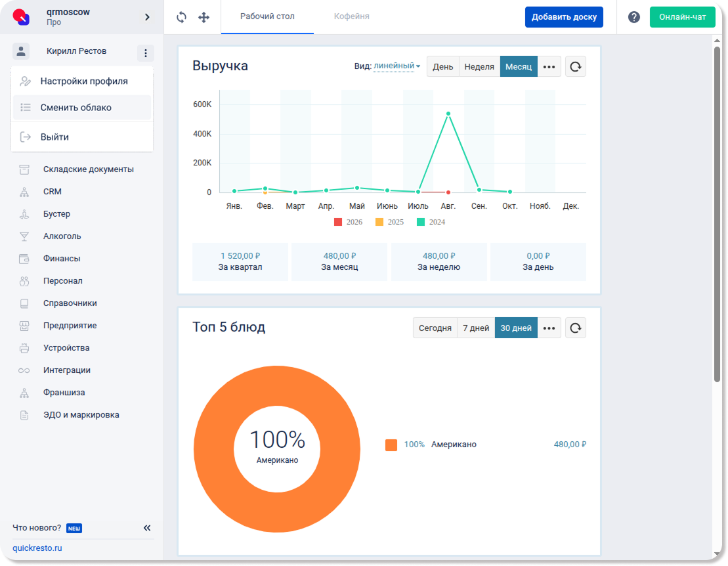This screenshot has height=566, width=728.
Task: Switch revenue chart period to Неделя
Action: pyautogui.click(x=479, y=66)
